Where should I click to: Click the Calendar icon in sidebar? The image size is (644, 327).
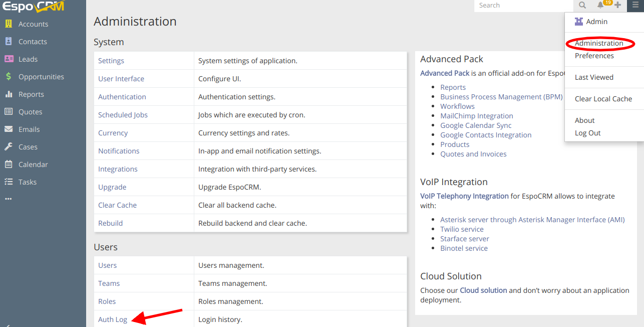pos(9,164)
